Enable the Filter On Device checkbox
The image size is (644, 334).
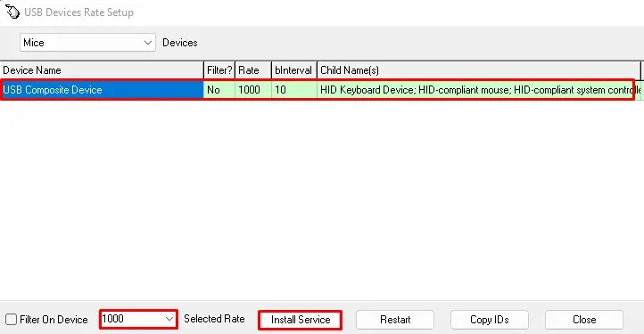pos(11,319)
